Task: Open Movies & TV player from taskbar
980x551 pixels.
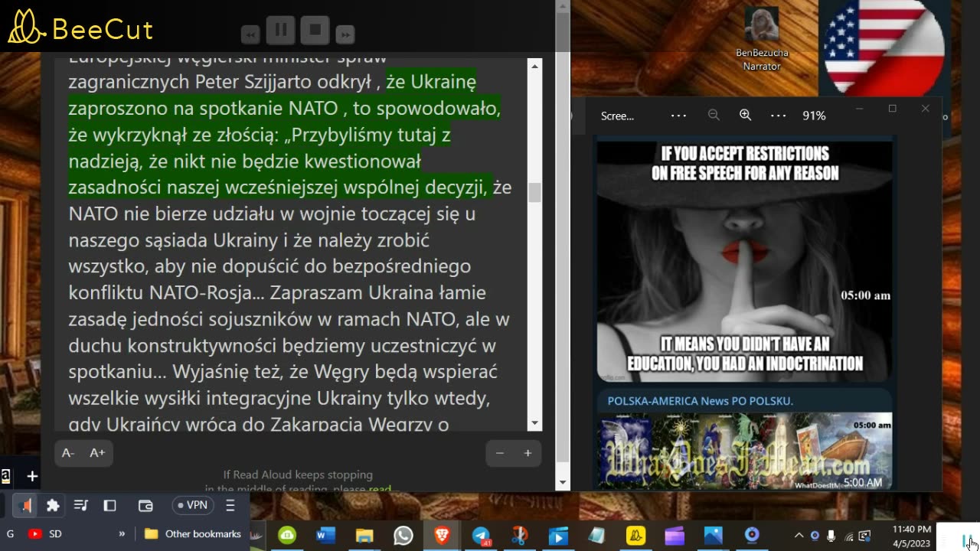Action: (x=558, y=536)
